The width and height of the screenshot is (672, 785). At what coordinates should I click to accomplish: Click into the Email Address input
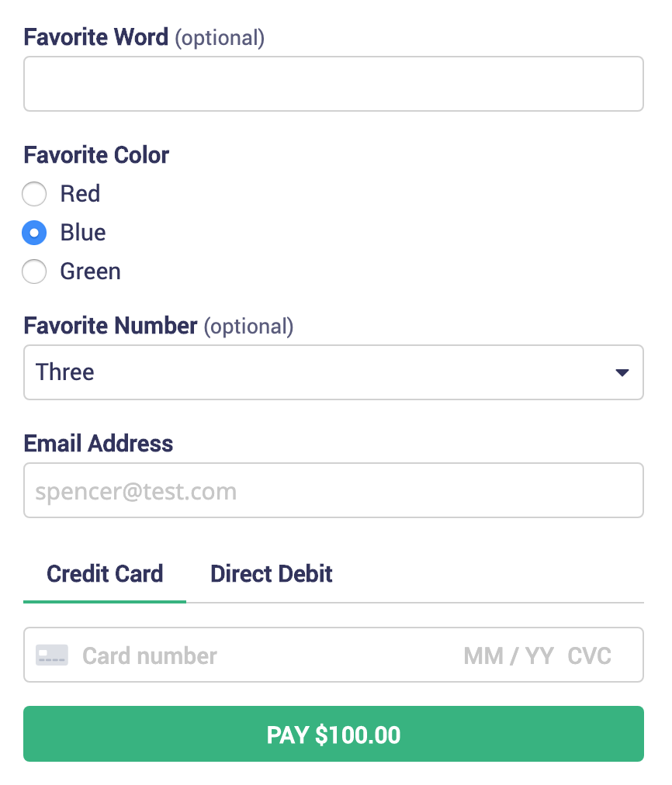(334, 490)
